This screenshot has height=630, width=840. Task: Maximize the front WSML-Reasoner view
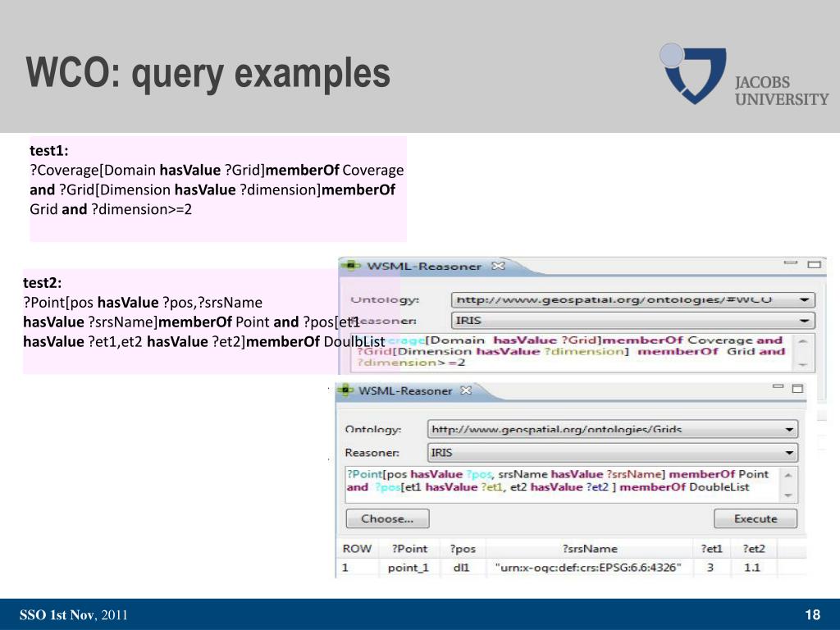click(797, 388)
